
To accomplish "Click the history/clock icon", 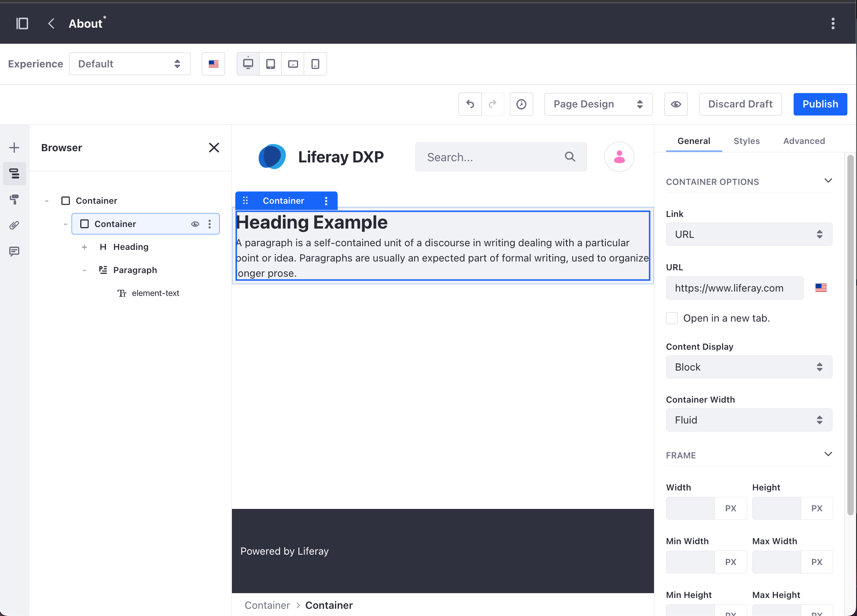I will [521, 104].
